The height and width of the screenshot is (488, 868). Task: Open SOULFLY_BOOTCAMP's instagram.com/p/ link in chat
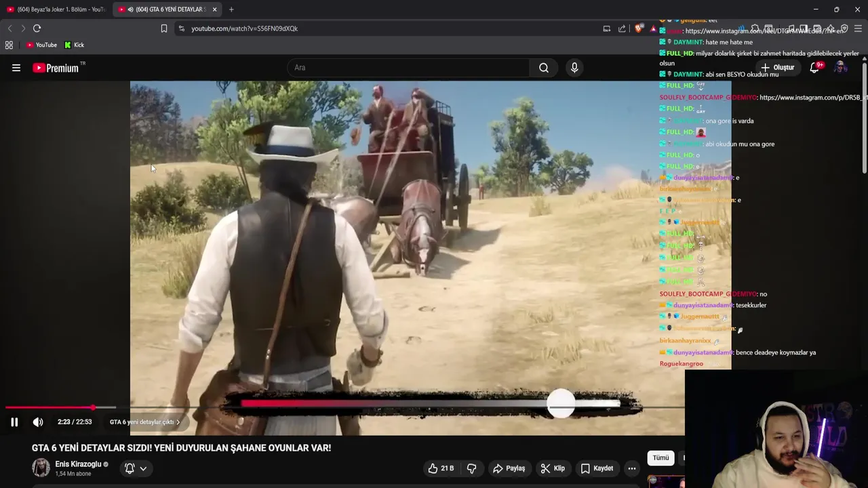point(814,98)
